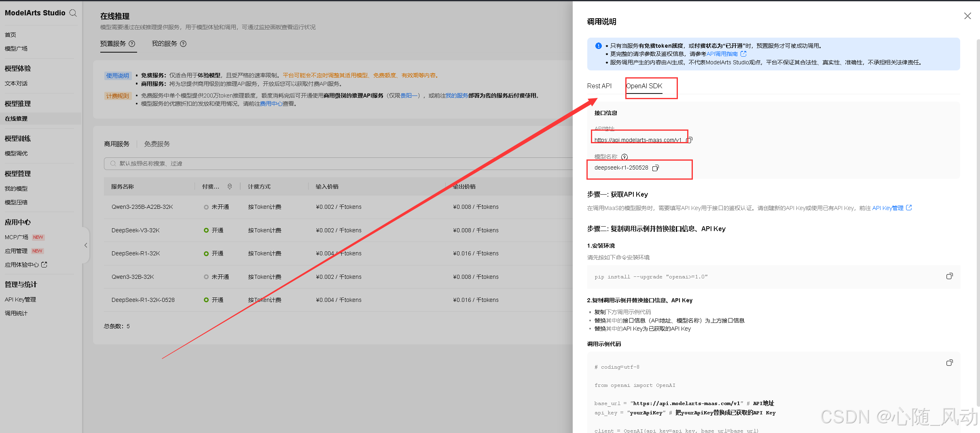This screenshot has width=980, height=433.
Task: Click the 我的服务 link in billing rules
Action: [x=457, y=96]
